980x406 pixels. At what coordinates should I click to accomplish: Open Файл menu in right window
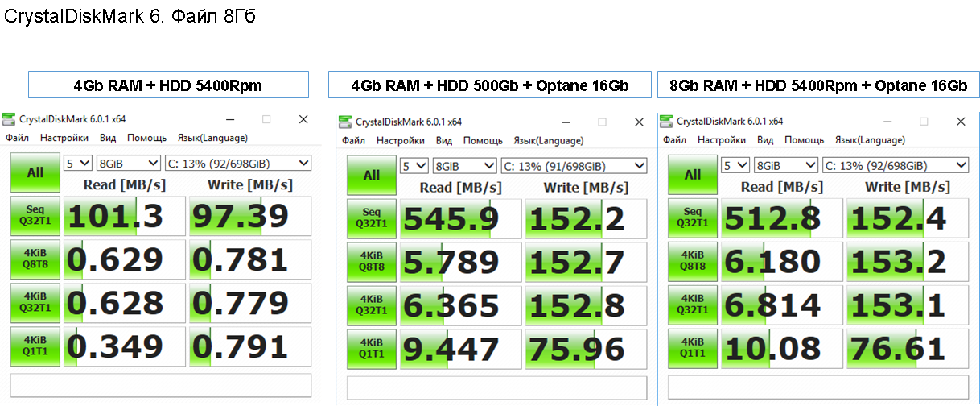coord(675,139)
